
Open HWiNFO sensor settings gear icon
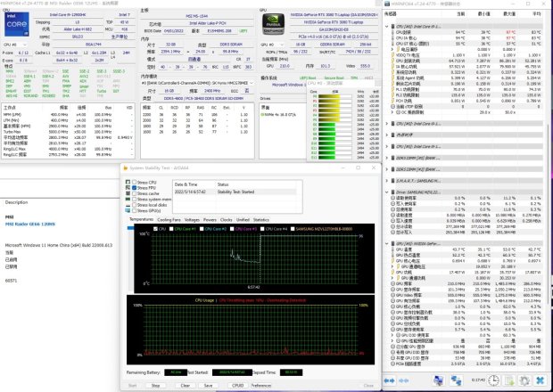coord(524,380)
